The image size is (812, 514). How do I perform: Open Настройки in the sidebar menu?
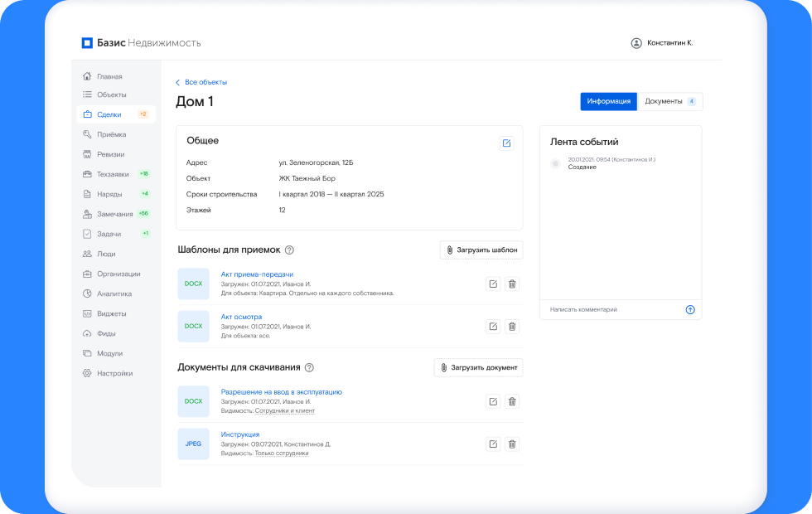116,373
